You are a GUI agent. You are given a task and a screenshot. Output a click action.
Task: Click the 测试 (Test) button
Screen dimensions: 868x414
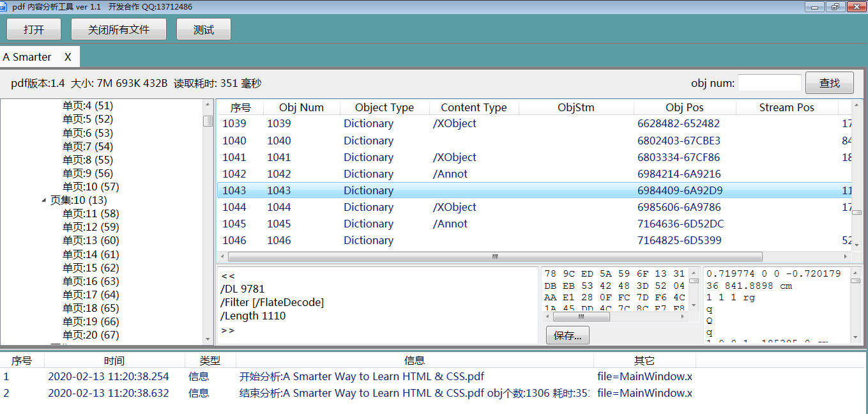204,29
